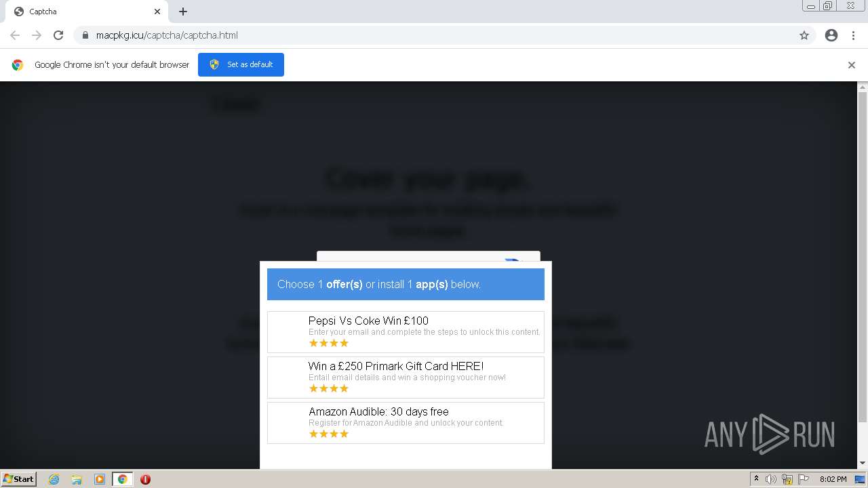Click the taskbar clock 8:02 PM

click(833, 479)
